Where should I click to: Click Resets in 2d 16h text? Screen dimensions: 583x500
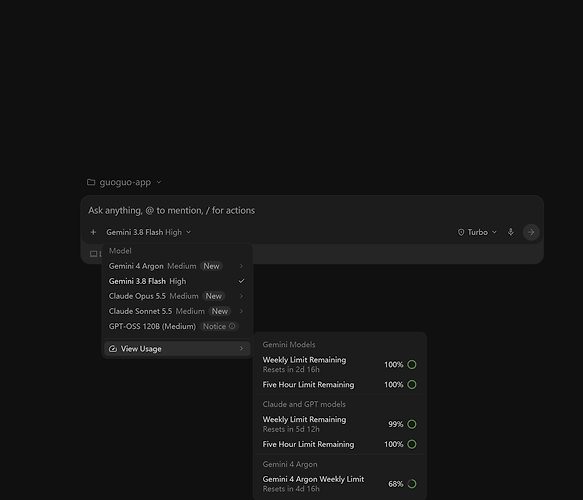(291, 370)
